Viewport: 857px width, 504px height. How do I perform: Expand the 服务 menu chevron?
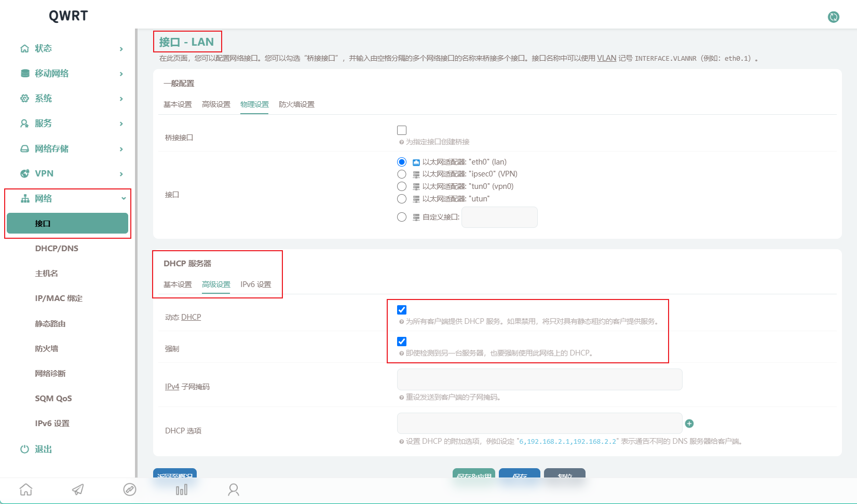[x=121, y=124]
